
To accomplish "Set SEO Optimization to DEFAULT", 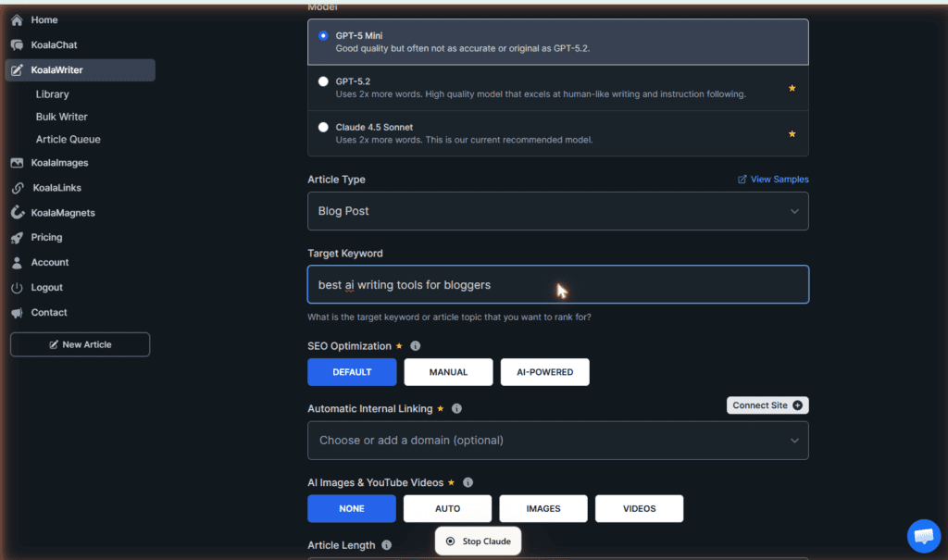I will click(352, 372).
